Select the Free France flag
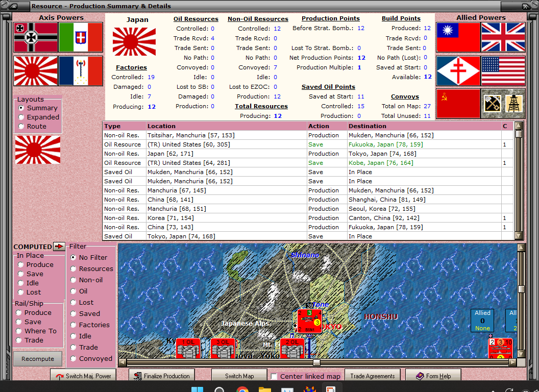The width and height of the screenshot is (539, 392). 458,71
